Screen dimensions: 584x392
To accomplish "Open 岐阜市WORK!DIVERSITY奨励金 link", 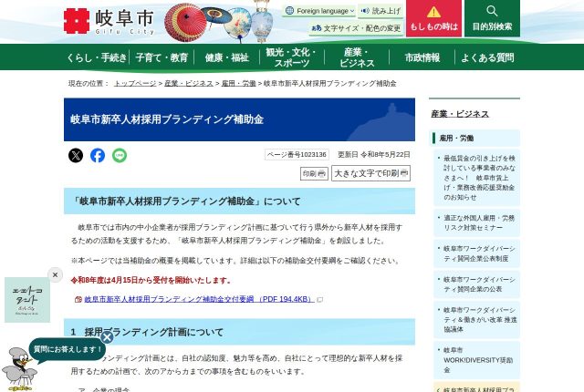I will coord(477,360).
